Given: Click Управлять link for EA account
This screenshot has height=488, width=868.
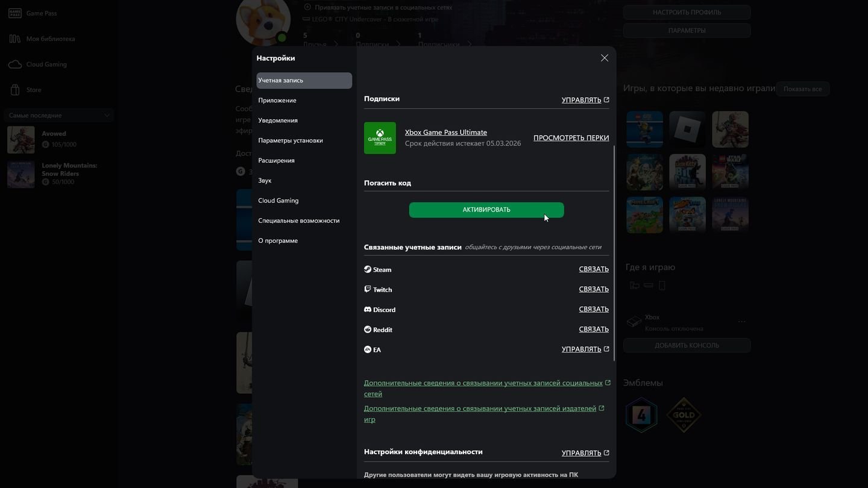Looking at the screenshot, I should coord(585,349).
